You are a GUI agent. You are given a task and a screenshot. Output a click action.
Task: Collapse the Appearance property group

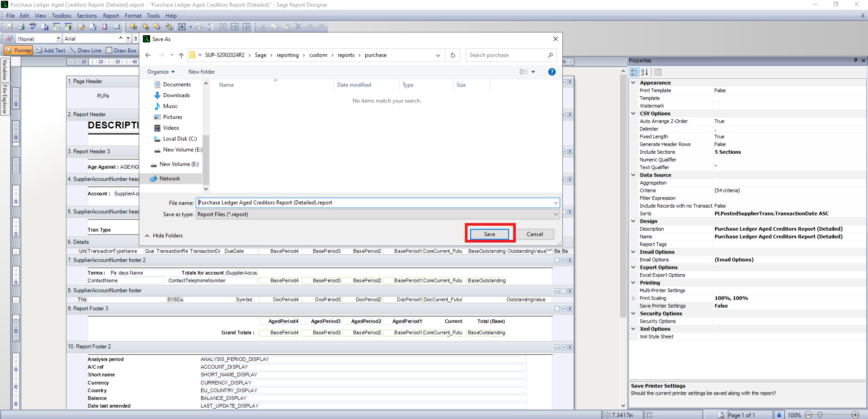(633, 82)
